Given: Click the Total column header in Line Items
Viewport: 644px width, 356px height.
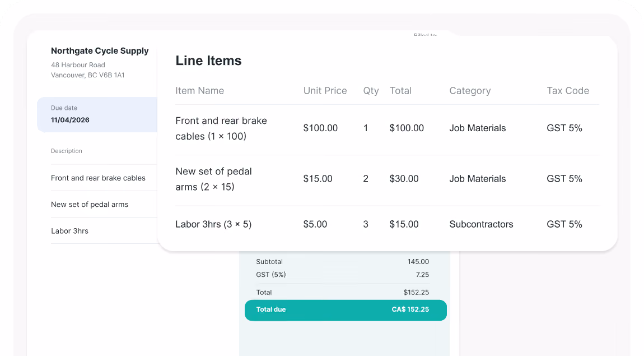Looking at the screenshot, I should click(x=400, y=91).
